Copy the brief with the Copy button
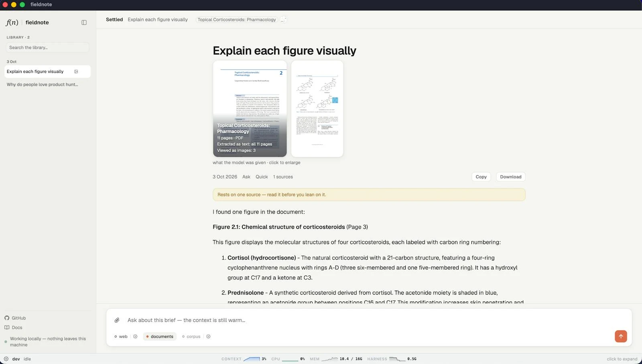Screen dimensions: 642x364 481,177
